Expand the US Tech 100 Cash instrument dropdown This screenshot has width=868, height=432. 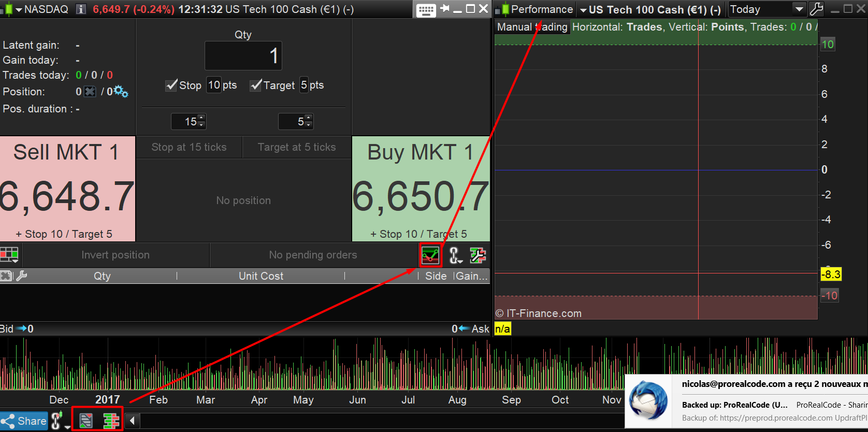(x=583, y=10)
